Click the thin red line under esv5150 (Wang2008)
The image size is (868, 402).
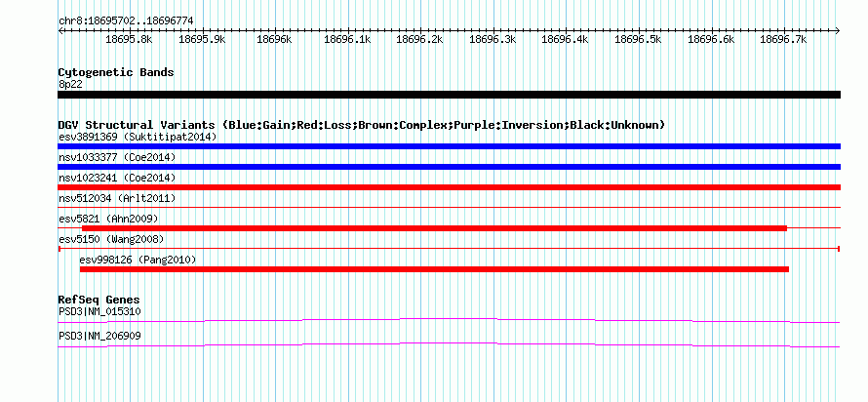tap(449, 249)
